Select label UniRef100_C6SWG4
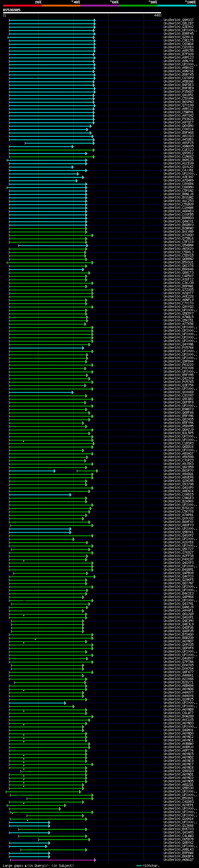 pyautogui.click(x=179, y=44)
